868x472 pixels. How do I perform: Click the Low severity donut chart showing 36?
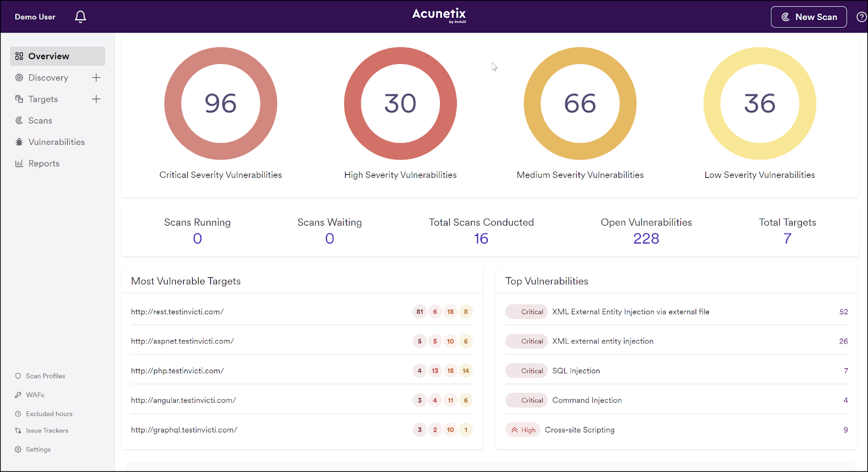[759, 104]
